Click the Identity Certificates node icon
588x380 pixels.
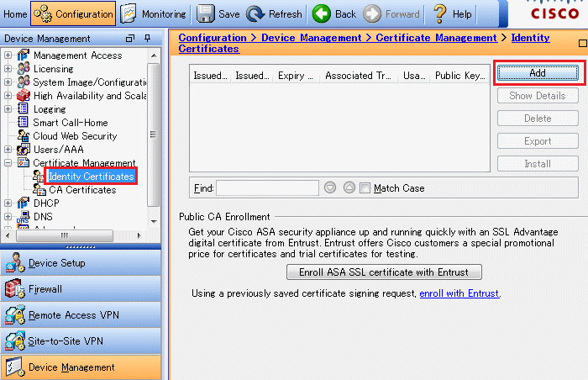point(38,176)
